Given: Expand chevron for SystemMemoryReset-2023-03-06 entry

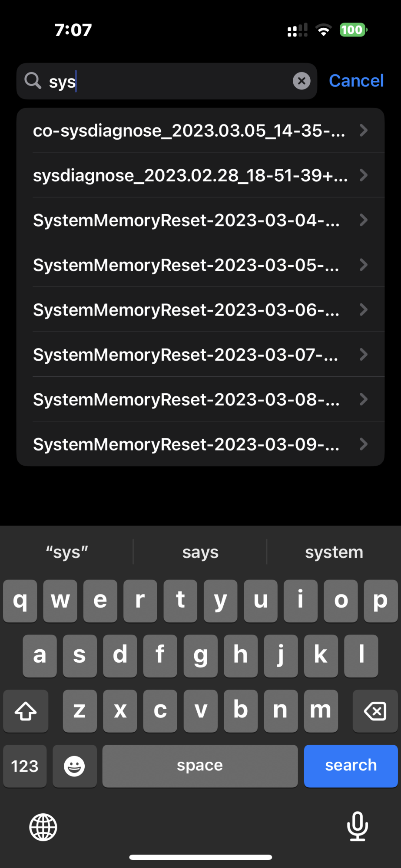Looking at the screenshot, I should click(364, 309).
